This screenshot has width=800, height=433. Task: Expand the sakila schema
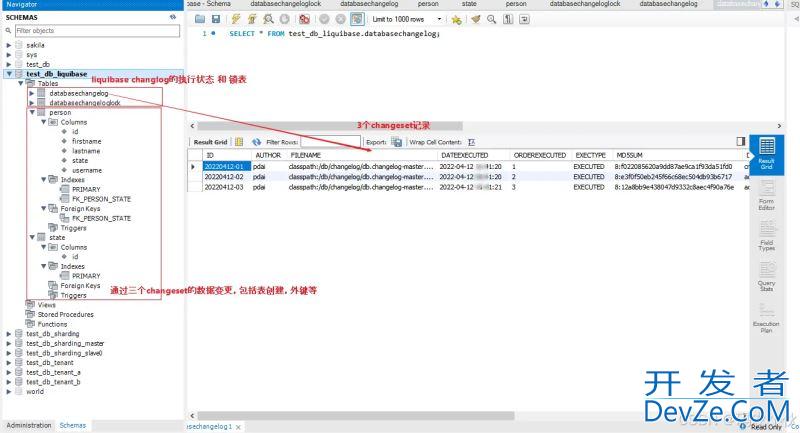(x=9, y=45)
